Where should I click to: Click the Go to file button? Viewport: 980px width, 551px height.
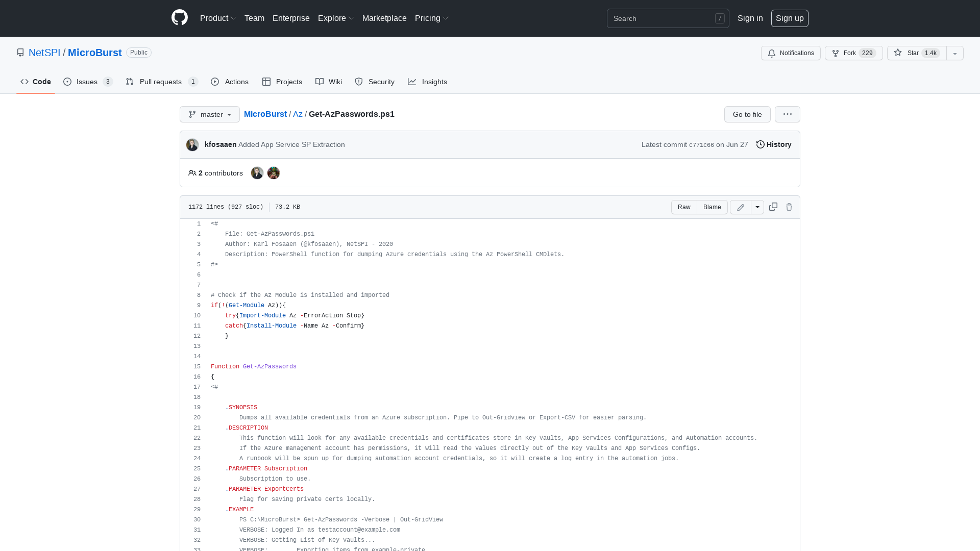(747, 114)
